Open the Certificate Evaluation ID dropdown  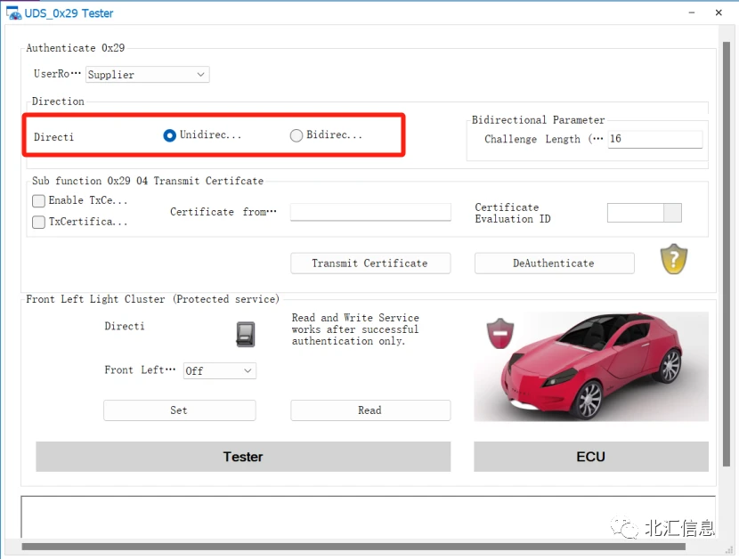(x=673, y=213)
